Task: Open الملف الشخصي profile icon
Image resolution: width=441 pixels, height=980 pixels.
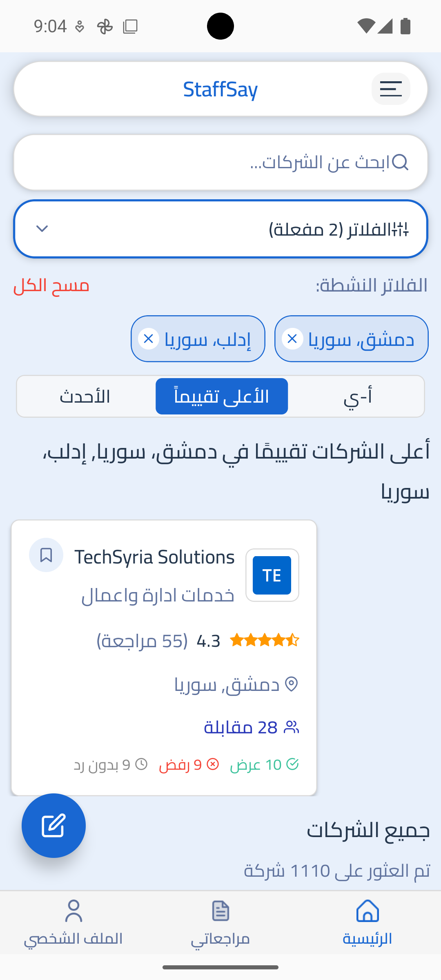Action: (73, 911)
